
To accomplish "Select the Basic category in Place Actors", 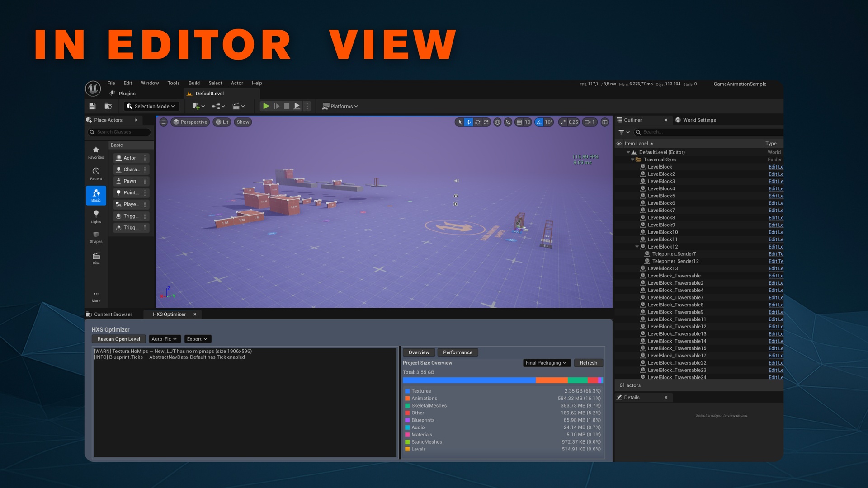I will click(96, 196).
